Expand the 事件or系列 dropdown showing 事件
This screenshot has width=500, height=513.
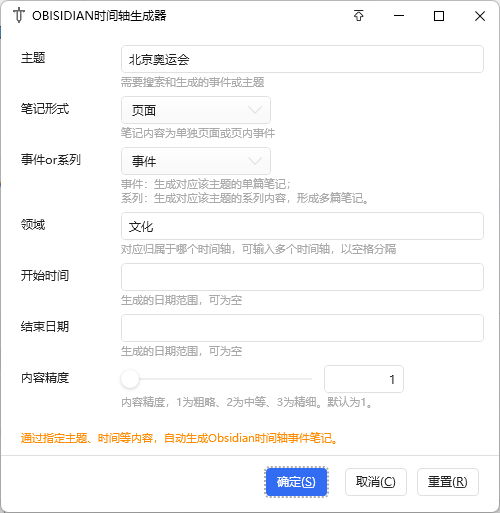(196, 161)
